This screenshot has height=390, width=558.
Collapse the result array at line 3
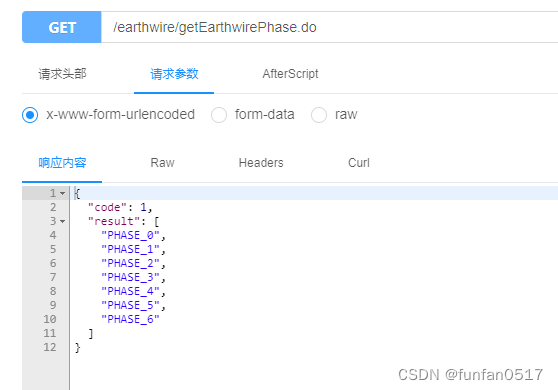[x=63, y=221]
